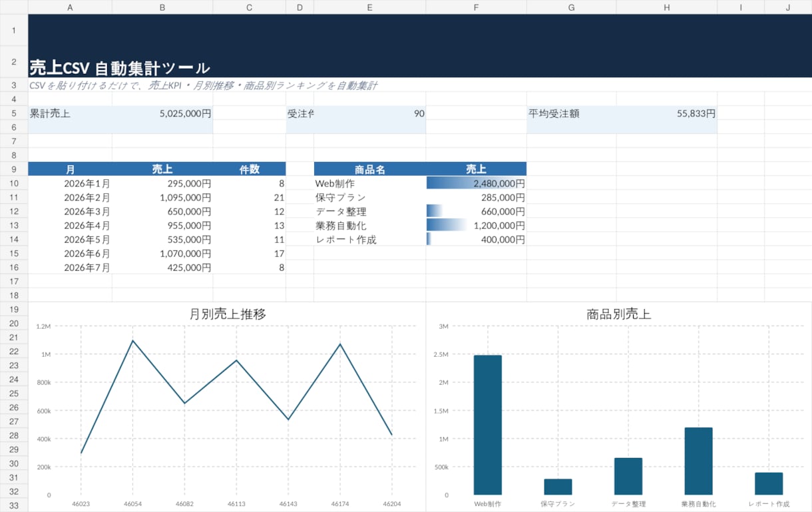
Task: Select the 5,025,000円 total sales value
Action: click(x=162, y=113)
